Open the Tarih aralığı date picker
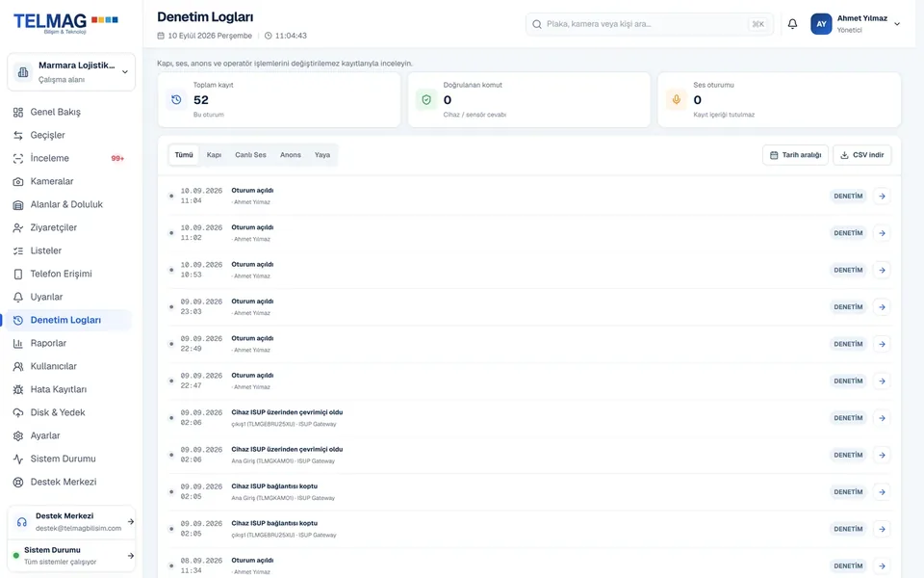Screen dimensions: 924x578 pyautogui.click(x=795, y=155)
